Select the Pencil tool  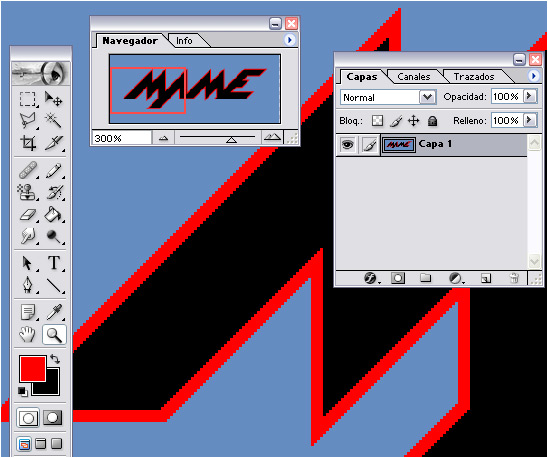click(x=53, y=170)
